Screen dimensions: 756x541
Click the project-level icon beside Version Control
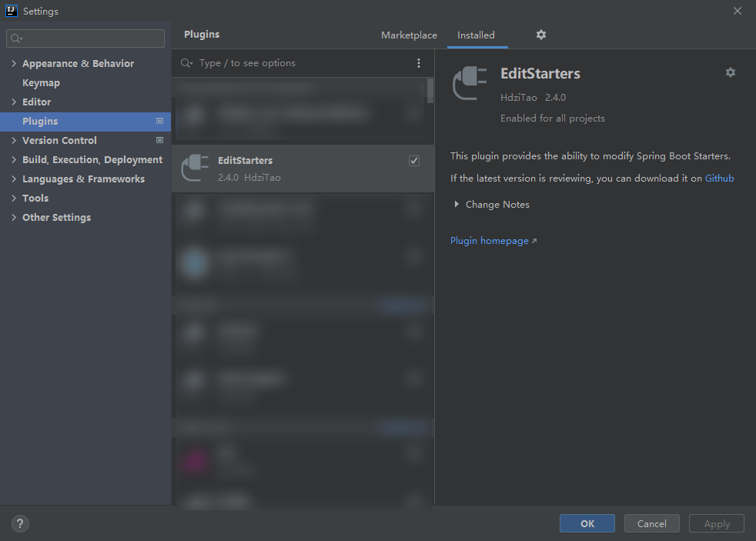159,140
